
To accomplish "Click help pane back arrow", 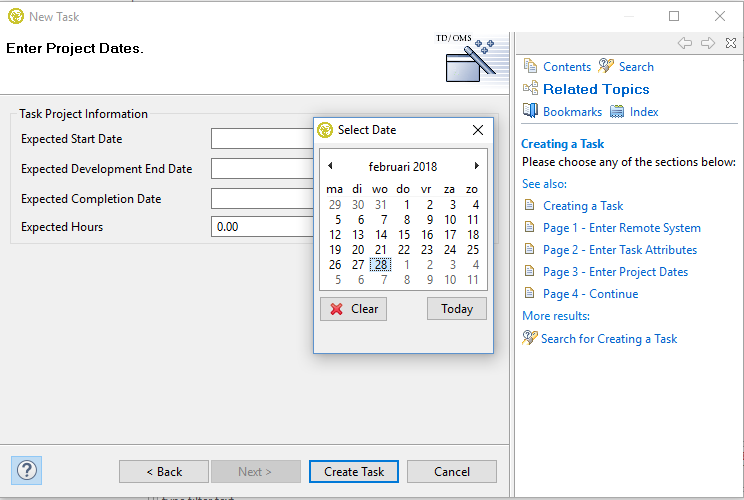I will click(x=685, y=43).
